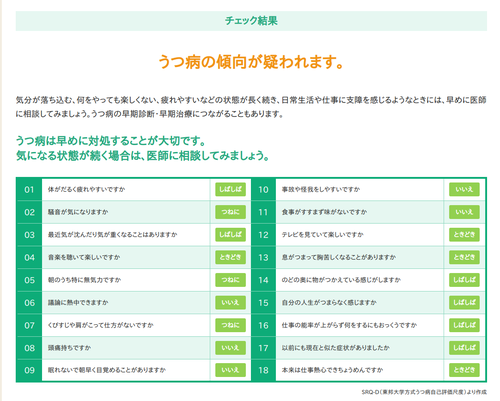
Task: Click the green line 気になる状態が続く場合は
Action: click(143, 155)
